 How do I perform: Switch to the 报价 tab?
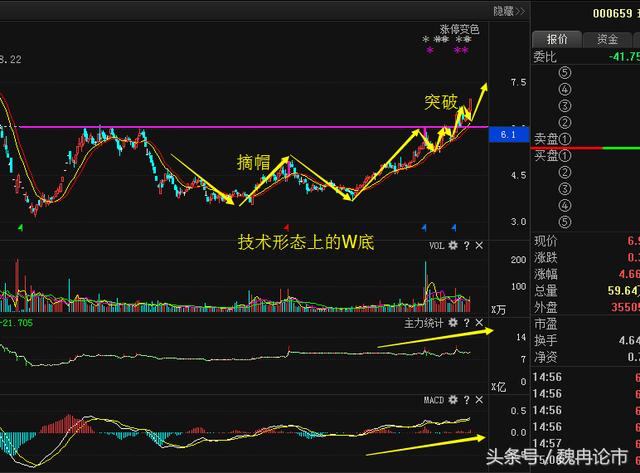point(556,39)
